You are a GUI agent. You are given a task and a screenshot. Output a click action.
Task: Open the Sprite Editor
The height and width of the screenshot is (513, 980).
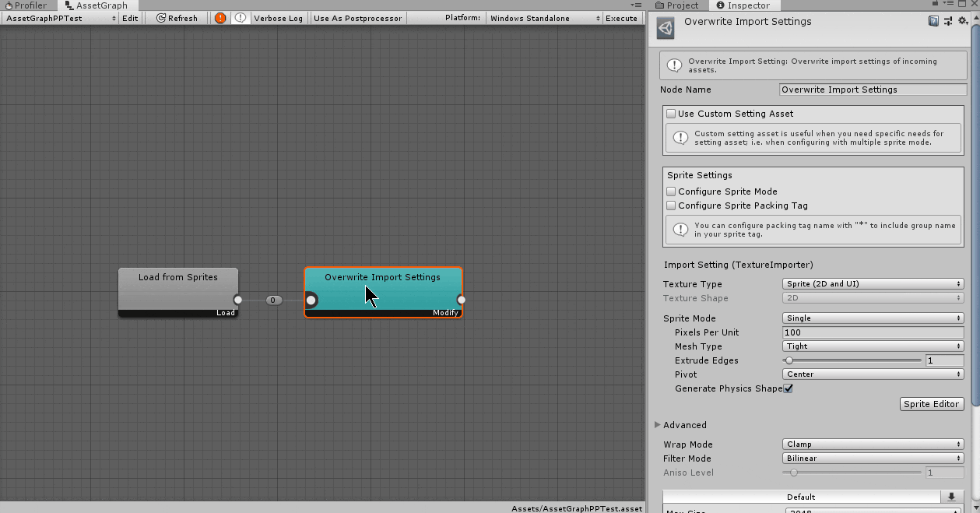pos(932,404)
